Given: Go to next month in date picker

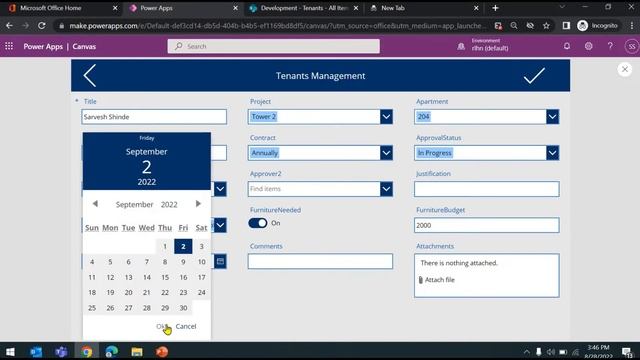Looking at the screenshot, I should (x=198, y=204).
